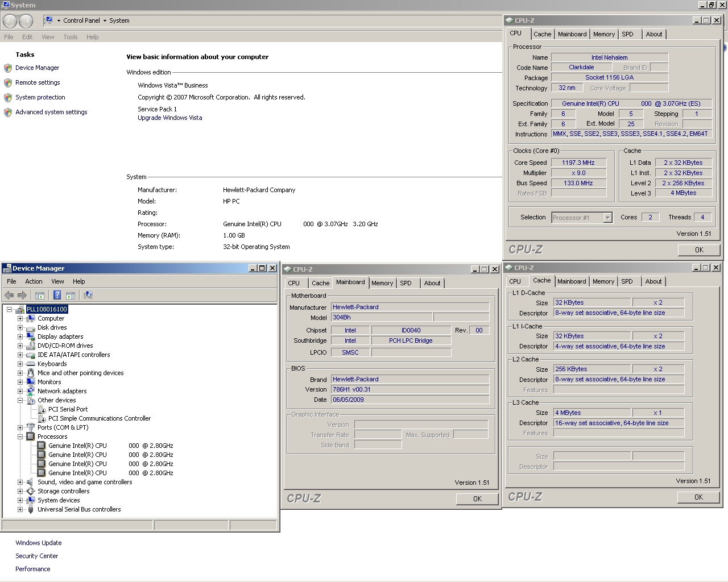
Task: Open the Windows Update link
Action: click(x=39, y=543)
